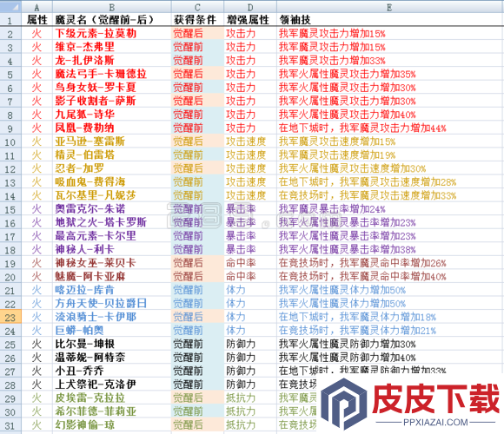Select cell 鸟身女妖-罗卡夏

tap(112, 88)
